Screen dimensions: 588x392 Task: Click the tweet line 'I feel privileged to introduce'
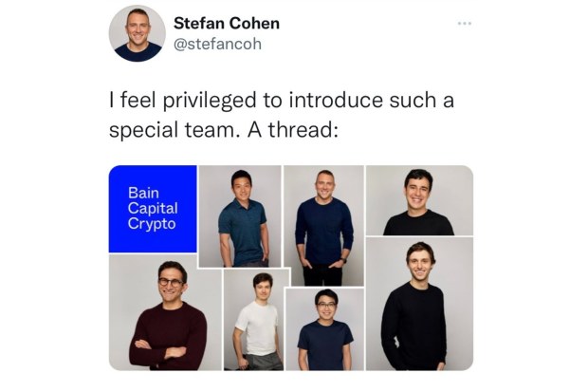[246, 101]
